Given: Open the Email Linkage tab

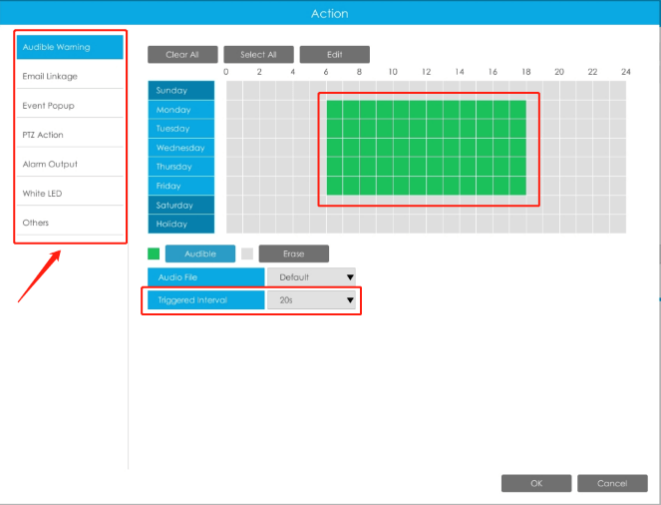Looking at the screenshot, I should pos(70,76).
